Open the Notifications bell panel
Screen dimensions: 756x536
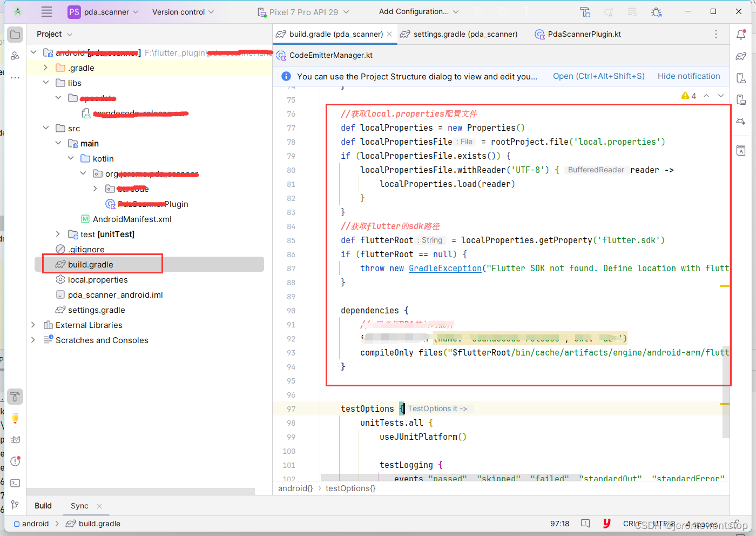[741, 34]
